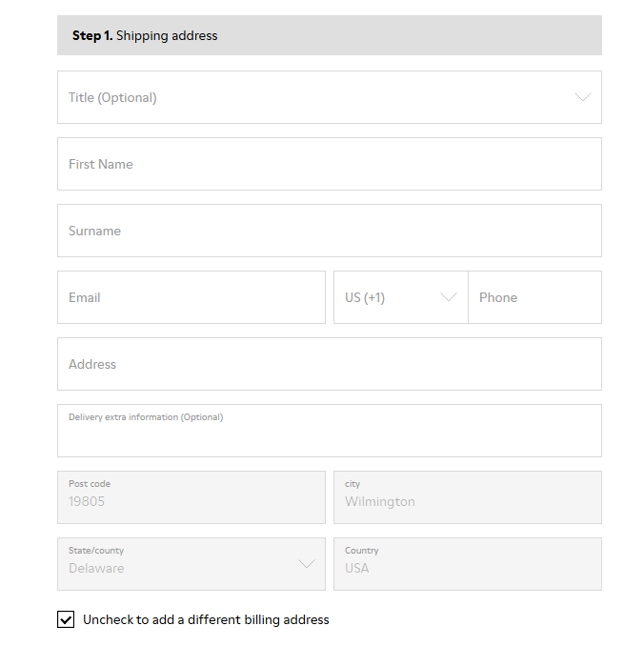
Task: Focus the First Name input field
Action: pos(329,164)
